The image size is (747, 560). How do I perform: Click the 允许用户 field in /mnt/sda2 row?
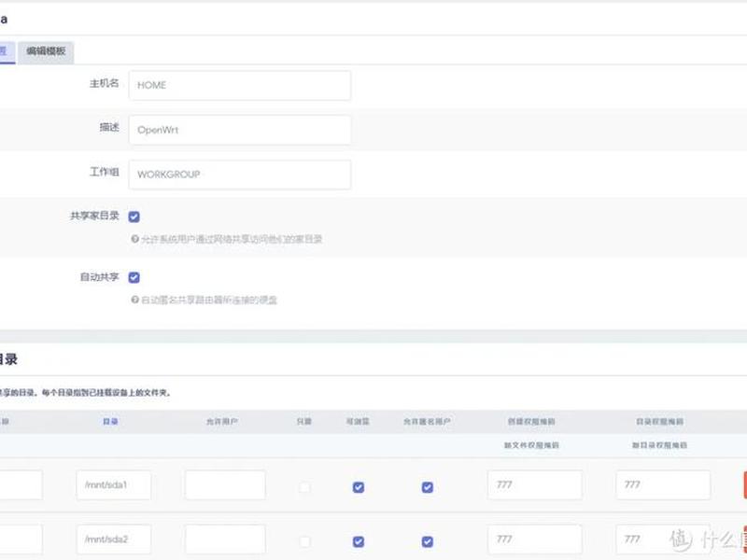click(x=225, y=539)
